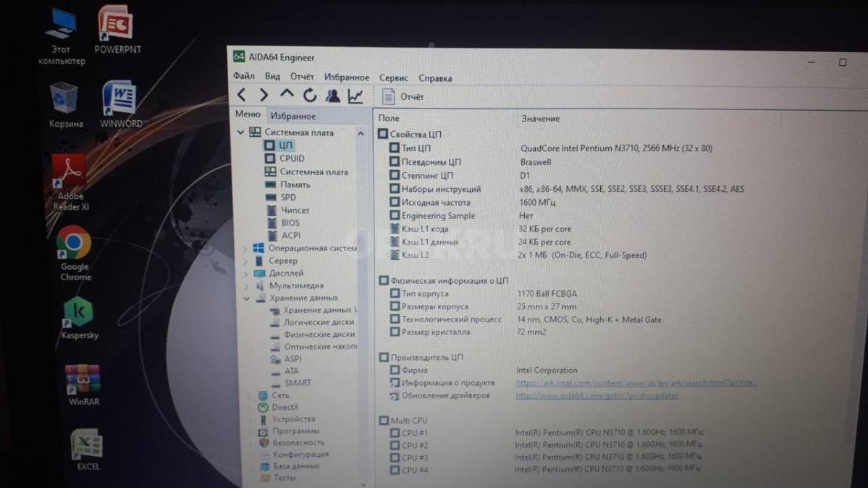This screenshot has width=868, height=488.
Task: Click the Forward navigation arrow in toolbar
Action: coord(264,95)
